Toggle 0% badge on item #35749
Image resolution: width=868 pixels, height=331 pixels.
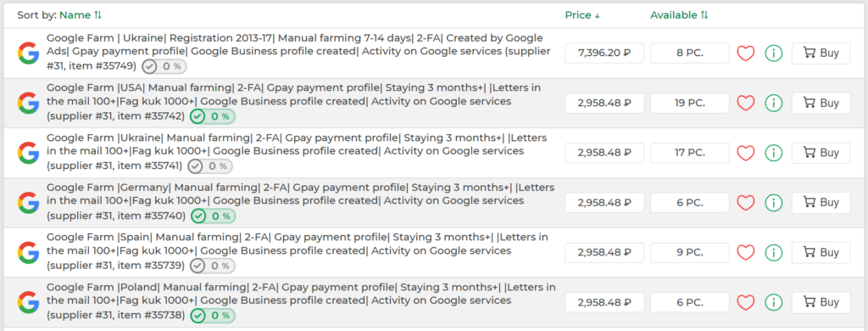[164, 66]
